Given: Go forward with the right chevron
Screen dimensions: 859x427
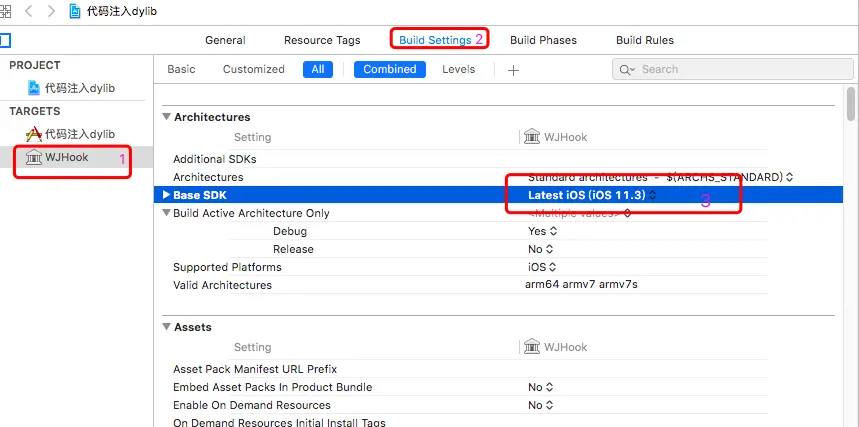Looking at the screenshot, I should [x=51, y=11].
